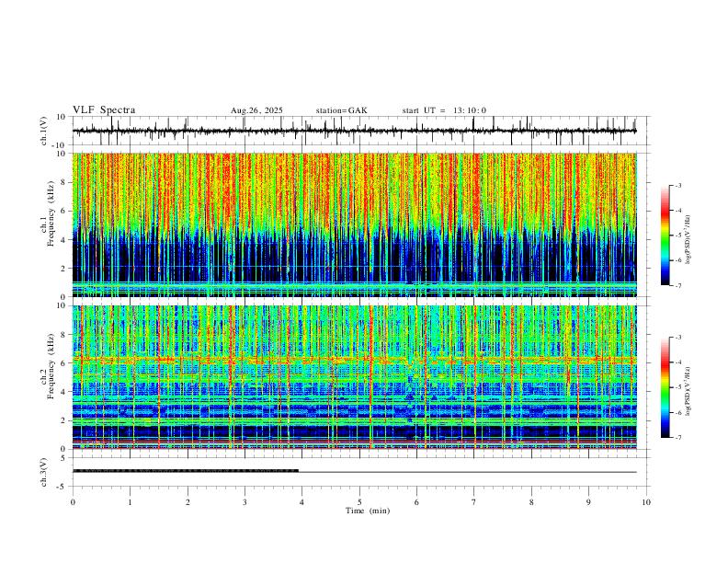Click the ch.2 colorbar unit label

click(688, 391)
